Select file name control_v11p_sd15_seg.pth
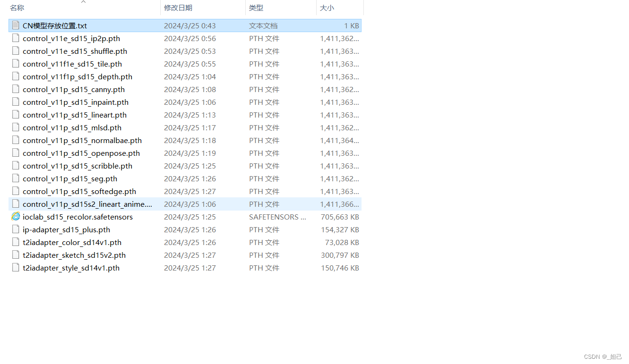 (70, 178)
